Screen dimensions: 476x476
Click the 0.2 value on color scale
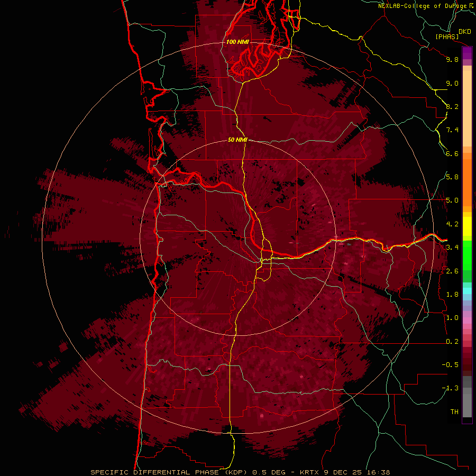[452, 342]
